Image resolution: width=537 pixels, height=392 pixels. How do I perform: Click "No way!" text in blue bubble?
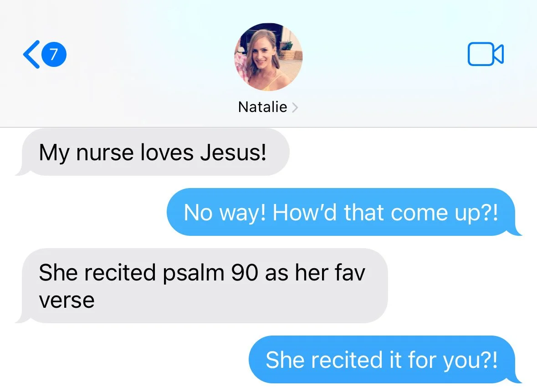pyautogui.click(x=225, y=213)
